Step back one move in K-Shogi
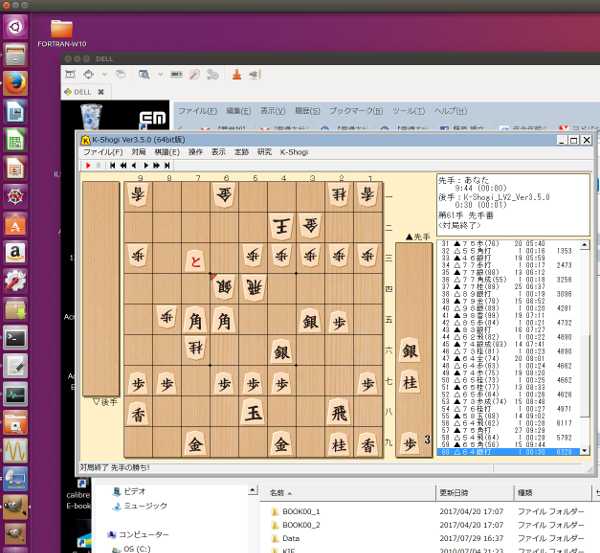 click(x=134, y=165)
